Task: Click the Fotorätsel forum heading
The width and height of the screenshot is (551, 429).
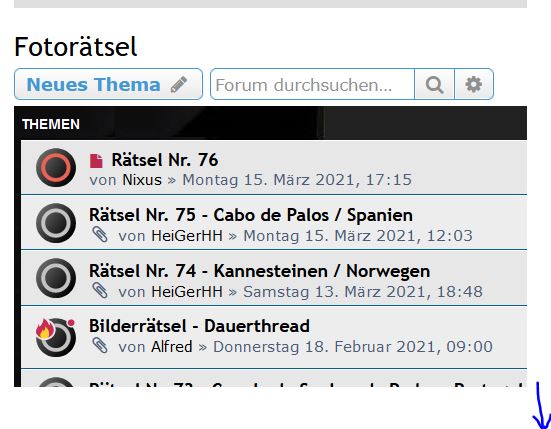Action: [76, 47]
